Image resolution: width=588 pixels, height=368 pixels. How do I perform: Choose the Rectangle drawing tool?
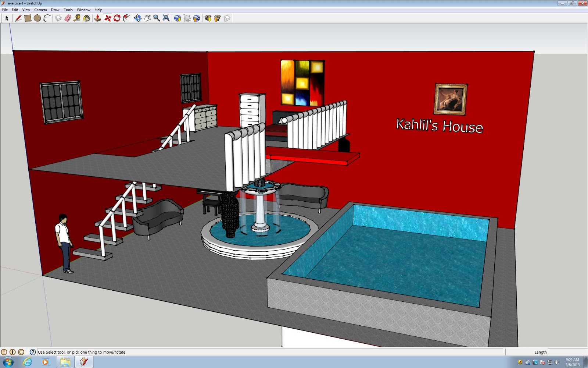(x=27, y=18)
